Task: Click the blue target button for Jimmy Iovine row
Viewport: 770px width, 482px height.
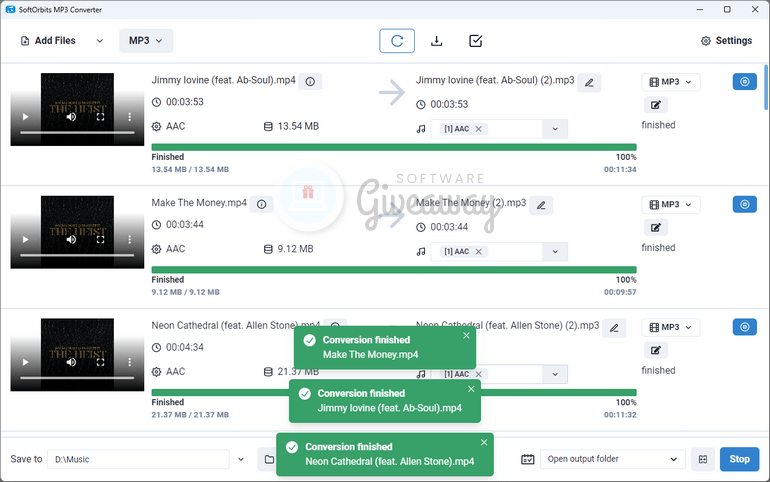Action: (x=745, y=81)
